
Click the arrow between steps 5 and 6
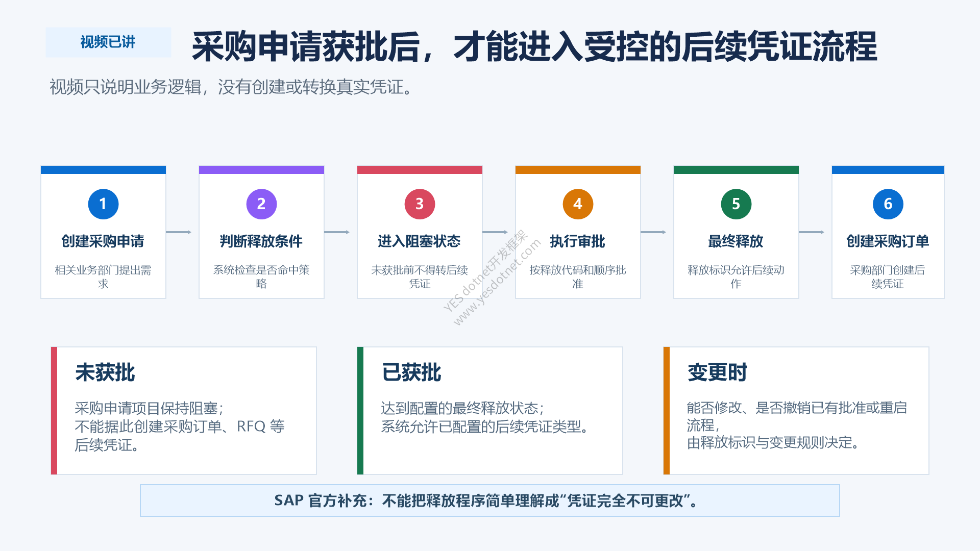pos(812,232)
